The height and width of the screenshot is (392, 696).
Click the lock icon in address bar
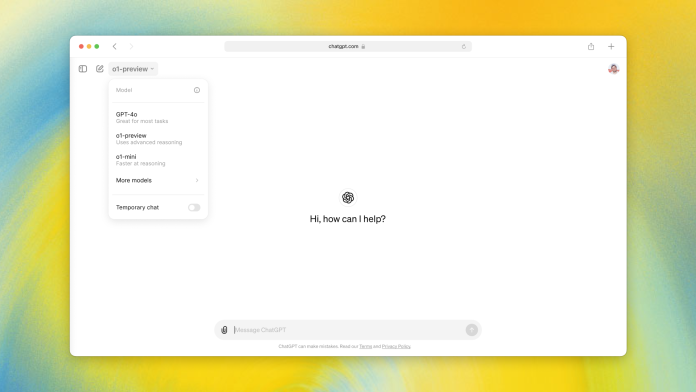click(x=363, y=46)
